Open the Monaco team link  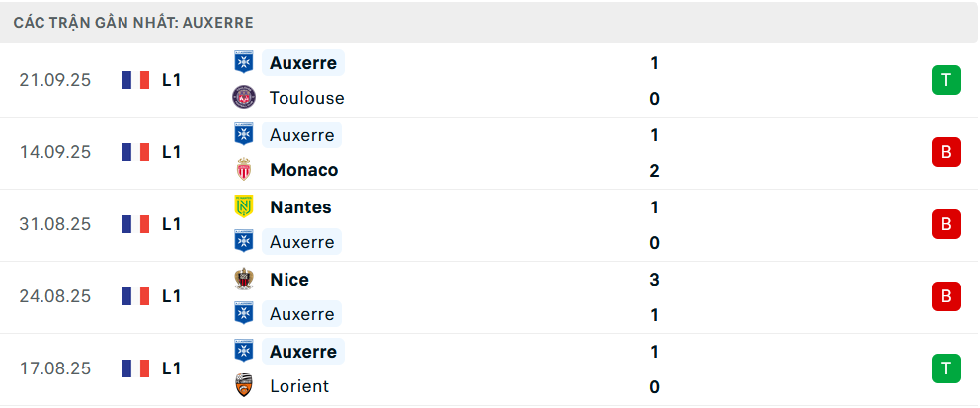[x=303, y=170]
